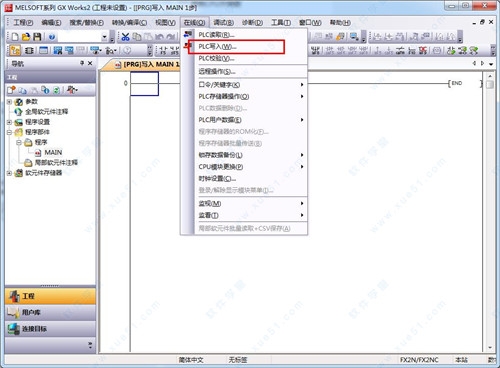Click the editor's vertical scrollbar down arrow

point(490,347)
